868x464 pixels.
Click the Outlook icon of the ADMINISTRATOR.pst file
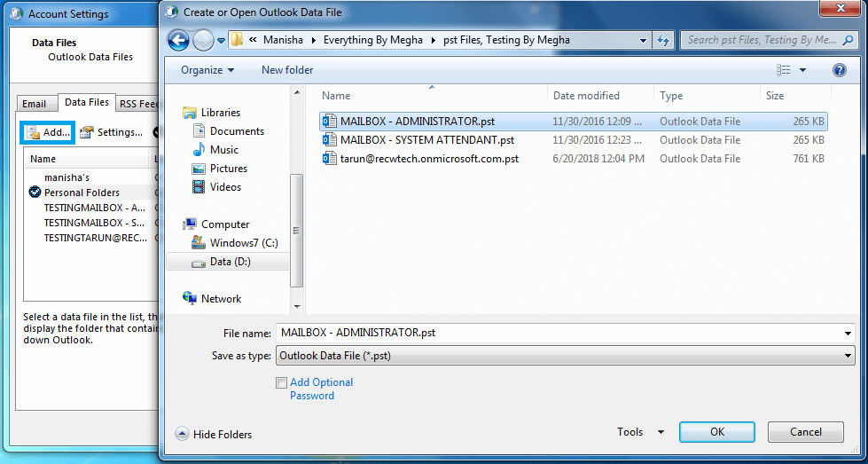click(x=330, y=122)
